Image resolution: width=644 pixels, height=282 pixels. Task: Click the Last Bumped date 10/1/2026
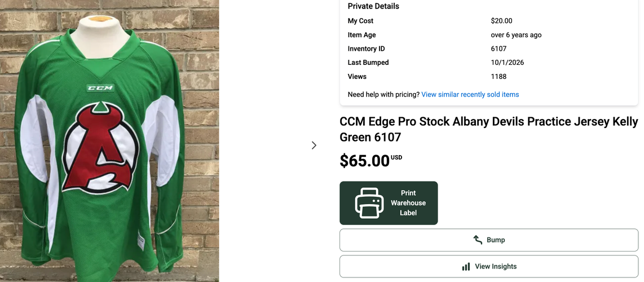(507, 63)
